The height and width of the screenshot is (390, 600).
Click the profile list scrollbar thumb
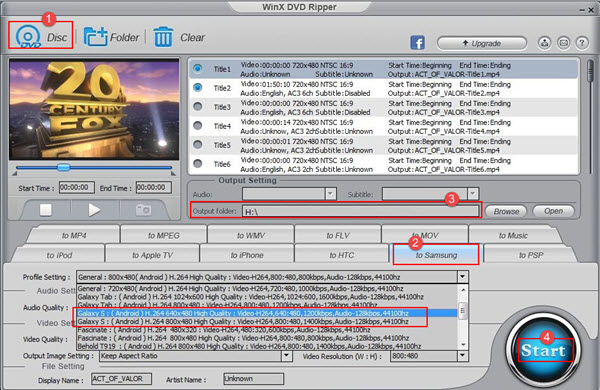(463, 310)
